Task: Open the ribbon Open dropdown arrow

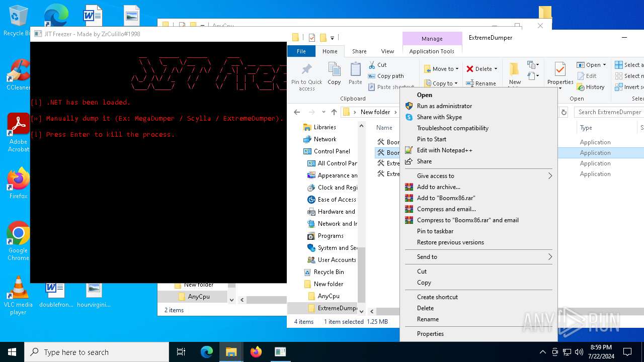Action: coord(604,65)
